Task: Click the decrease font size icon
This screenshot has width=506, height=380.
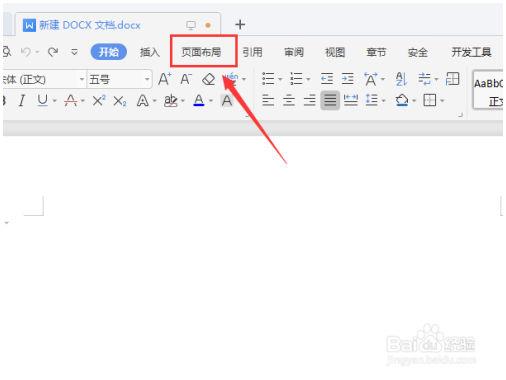Action: pyautogui.click(x=186, y=79)
